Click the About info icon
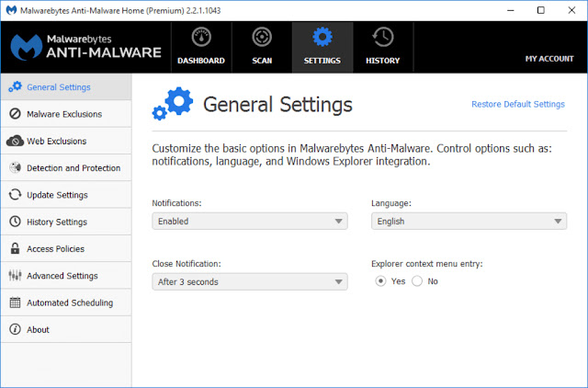This screenshot has height=388, width=588. 15,329
